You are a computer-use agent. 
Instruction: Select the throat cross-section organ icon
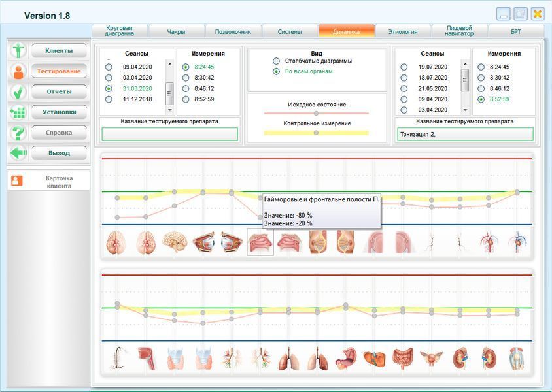point(146,359)
